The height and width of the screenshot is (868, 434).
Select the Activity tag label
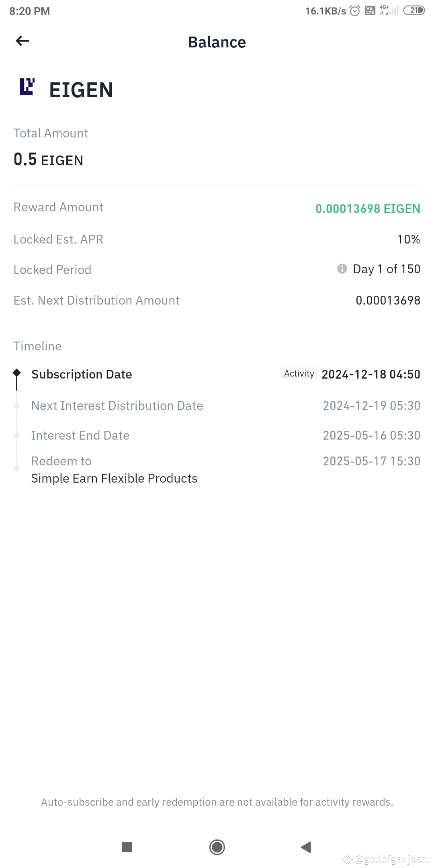coord(299,373)
